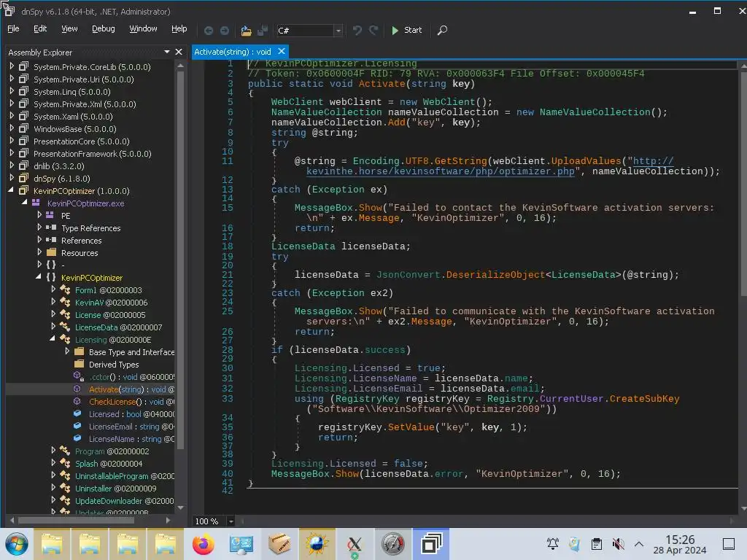Select Type References in the tree
This screenshot has width=747, height=560.
(x=90, y=228)
